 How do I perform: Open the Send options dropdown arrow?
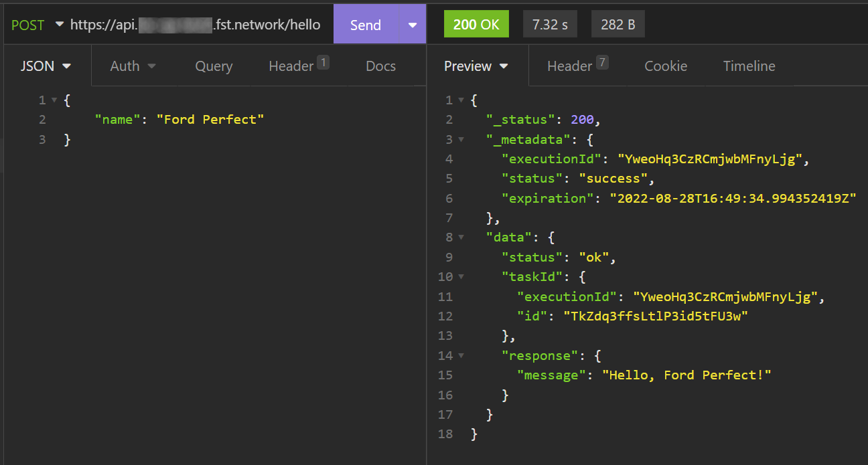[412, 25]
